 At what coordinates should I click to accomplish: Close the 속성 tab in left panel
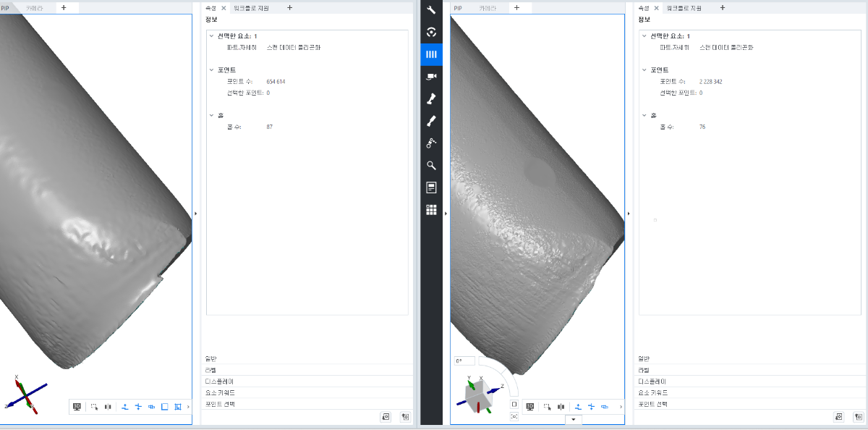[x=224, y=8]
